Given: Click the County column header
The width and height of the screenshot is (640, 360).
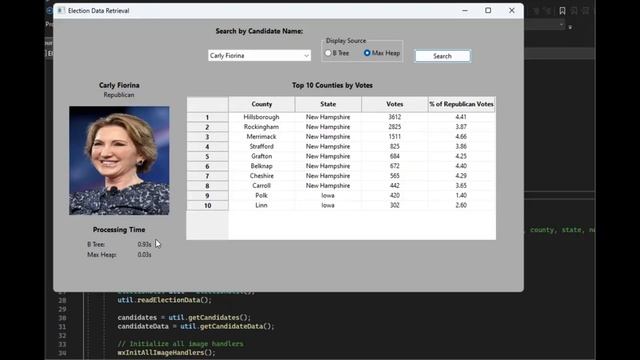Looking at the screenshot, I should pos(262,104).
